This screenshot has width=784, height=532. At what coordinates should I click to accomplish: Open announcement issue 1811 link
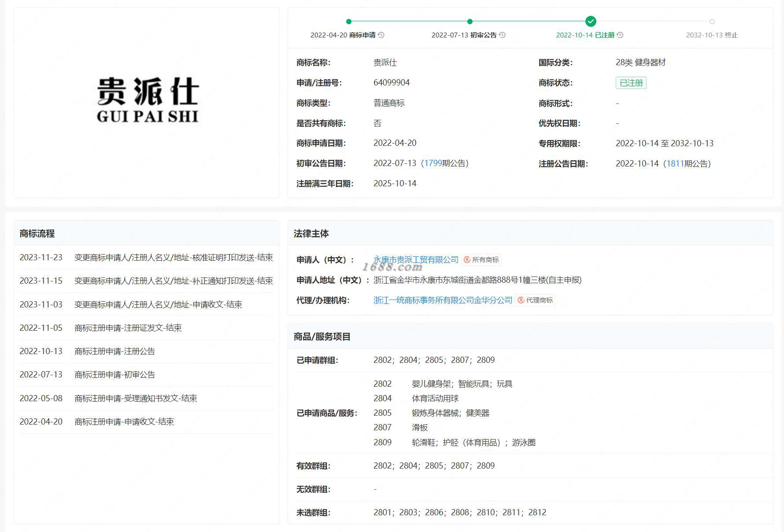[x=675, y=164]
